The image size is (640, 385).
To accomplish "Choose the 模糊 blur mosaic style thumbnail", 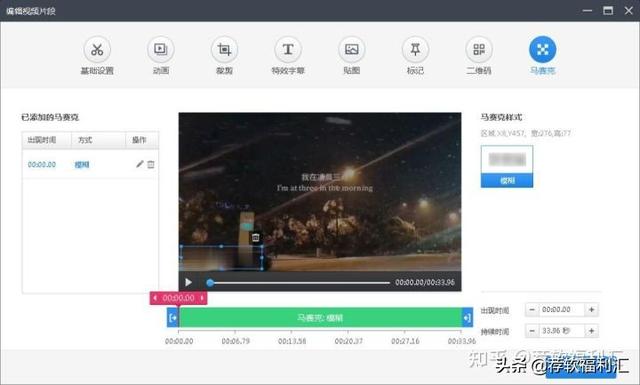I will click(507, 167).
